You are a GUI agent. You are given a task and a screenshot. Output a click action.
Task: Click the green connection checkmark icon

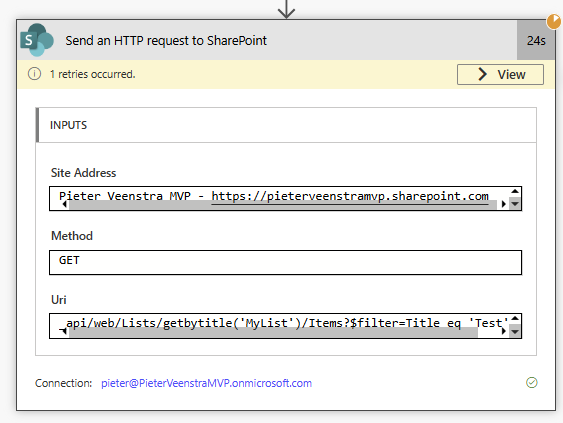coord(532,382)
